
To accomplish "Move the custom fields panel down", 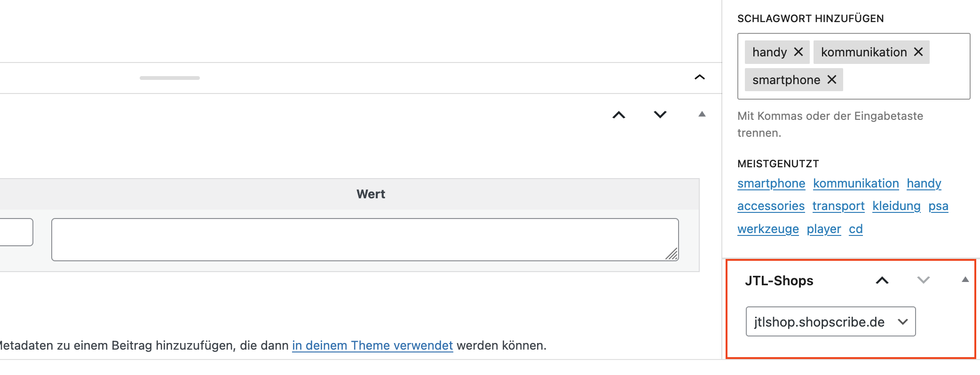I will [660, 115].
